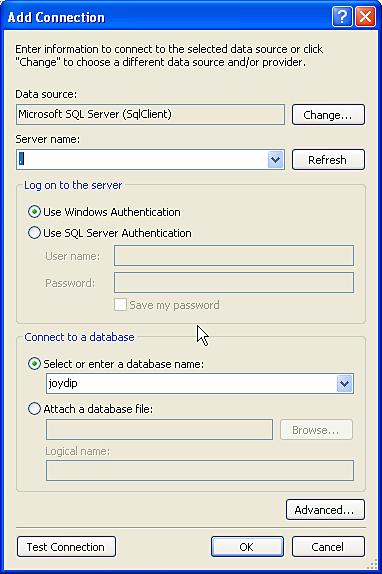Click the Help question mark icon
The width and height of the screenshot is (382, 574).
pos(342,17)
